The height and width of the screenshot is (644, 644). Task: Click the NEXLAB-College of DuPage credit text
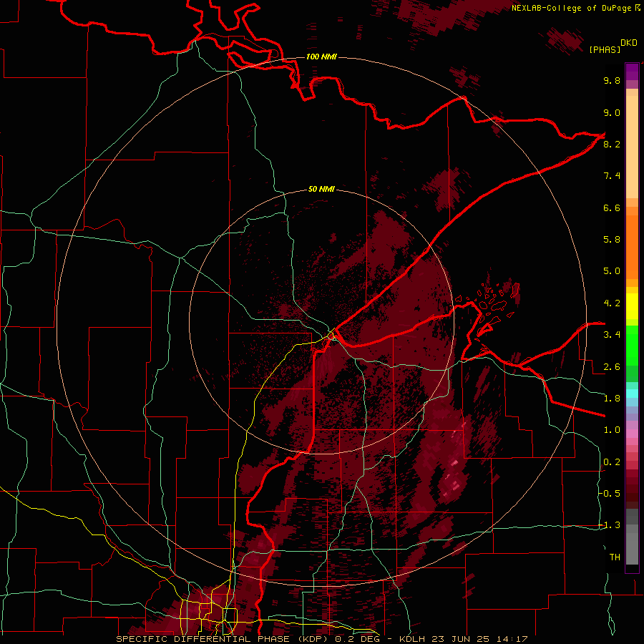pos(572,8)
